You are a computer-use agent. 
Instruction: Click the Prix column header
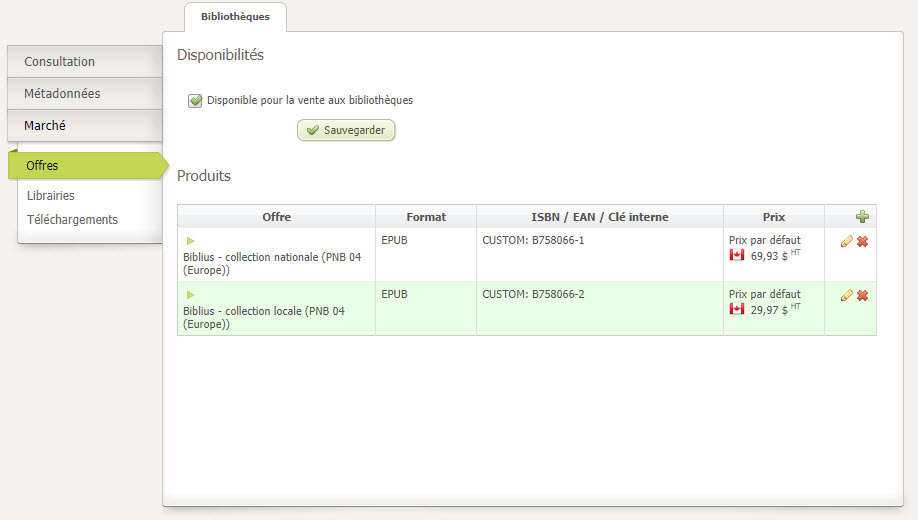point(773,217)
